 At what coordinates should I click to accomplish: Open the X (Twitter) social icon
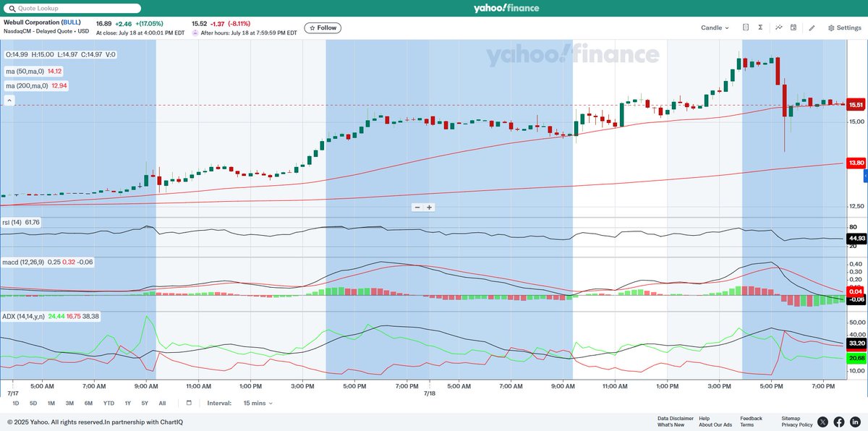[823, 422]
